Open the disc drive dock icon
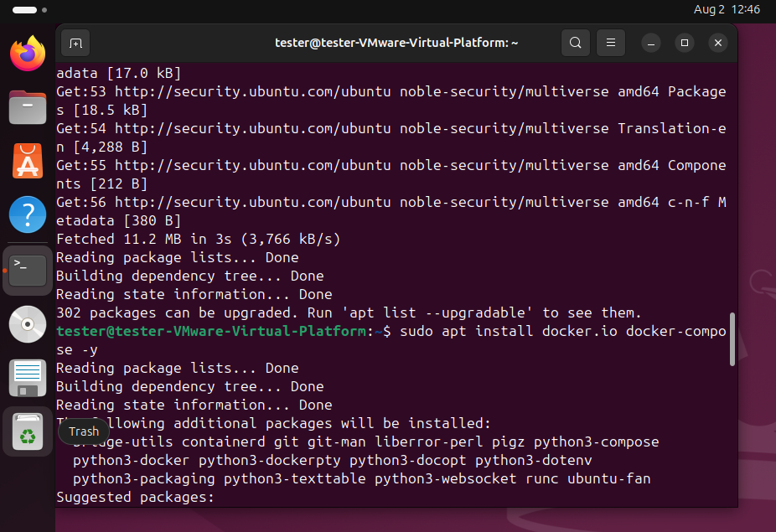Image resolution: width=776 pixels, height=532 pixels. [28, 324]
